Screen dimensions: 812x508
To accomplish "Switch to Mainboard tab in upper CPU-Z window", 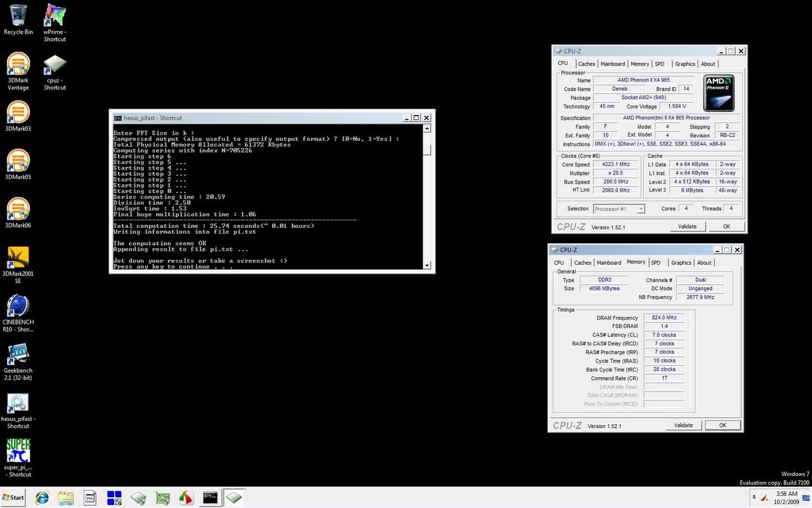I will pyautogui.click(x=612, y=64).
